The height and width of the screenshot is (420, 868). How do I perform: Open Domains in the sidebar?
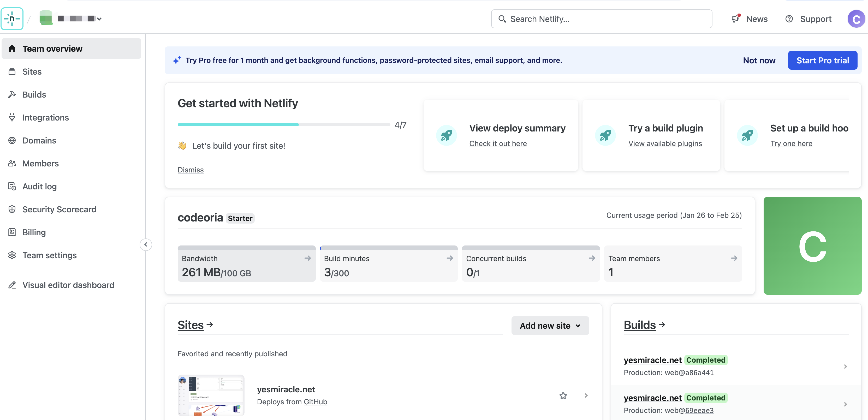pos(39,140)
